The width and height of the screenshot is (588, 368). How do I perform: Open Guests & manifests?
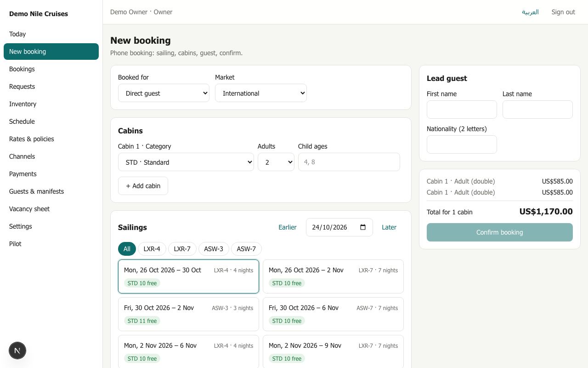point(51,191)
